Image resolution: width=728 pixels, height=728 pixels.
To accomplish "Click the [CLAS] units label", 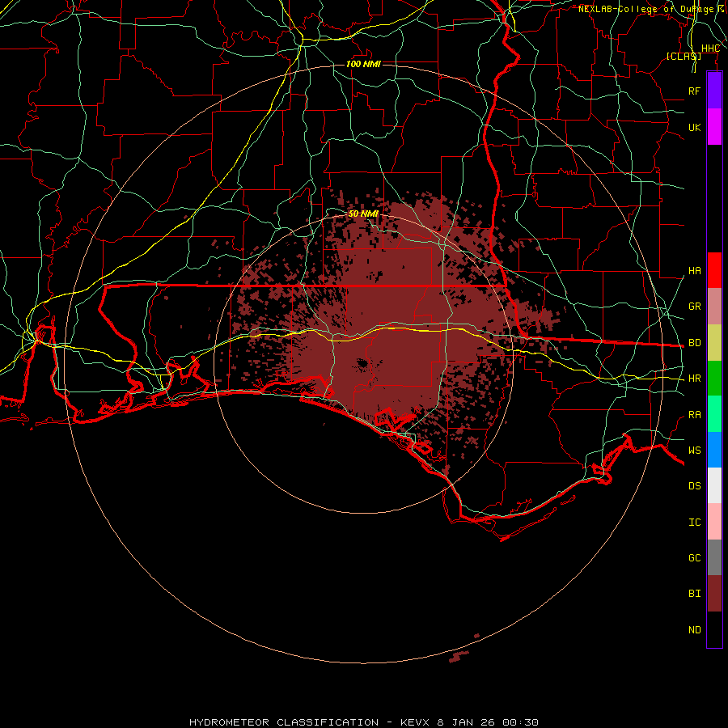I will [x=684, y=56].
